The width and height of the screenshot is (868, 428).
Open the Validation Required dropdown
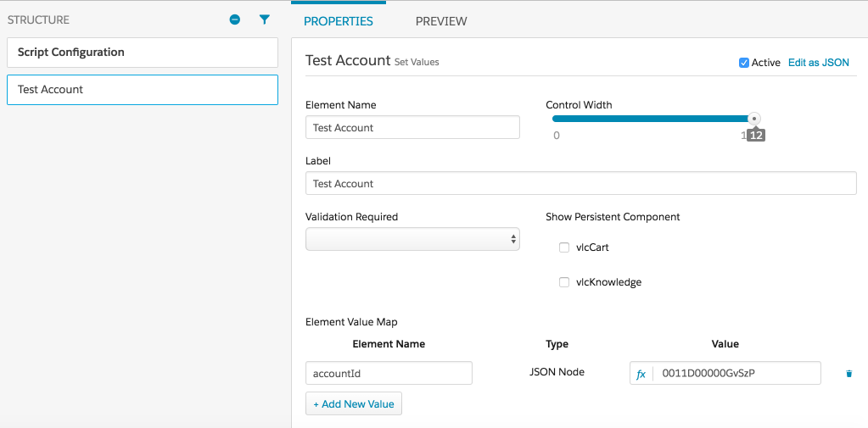[412, 239]
